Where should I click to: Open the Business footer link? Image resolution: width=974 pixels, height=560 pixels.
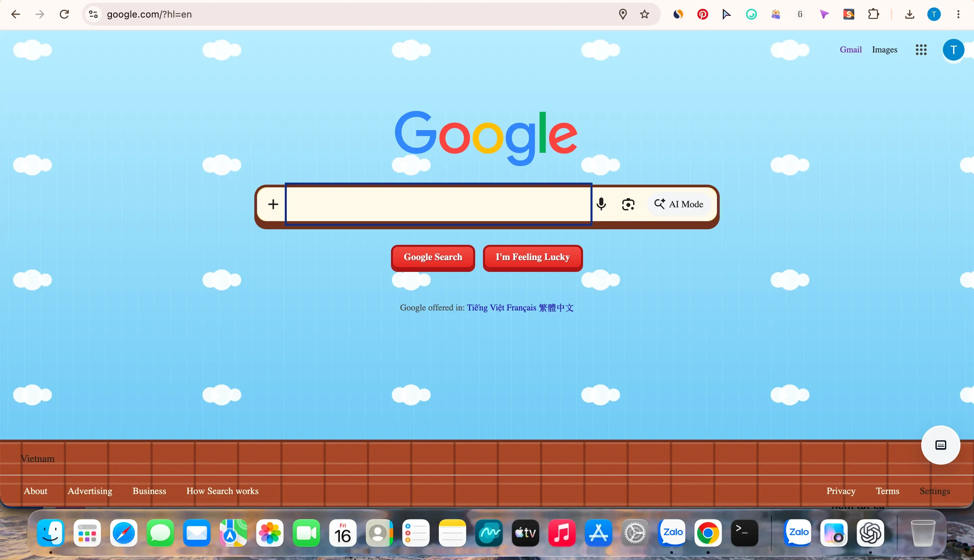[x=149, y=491]
